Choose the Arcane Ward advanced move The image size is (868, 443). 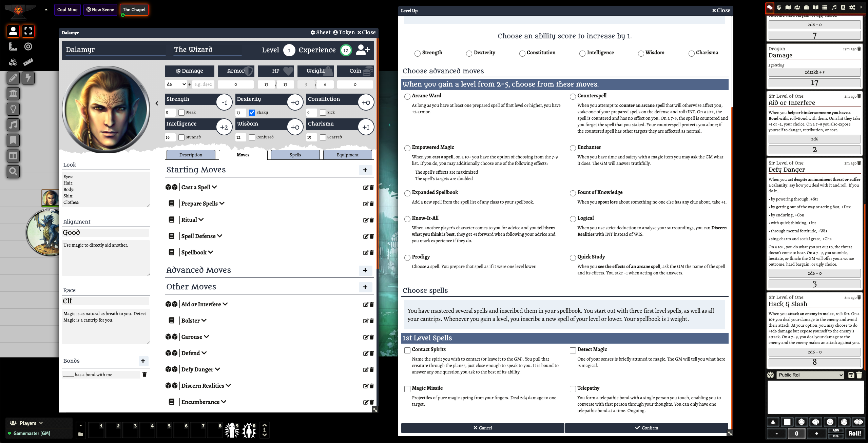pyautogui.click(x=407, y=96)
